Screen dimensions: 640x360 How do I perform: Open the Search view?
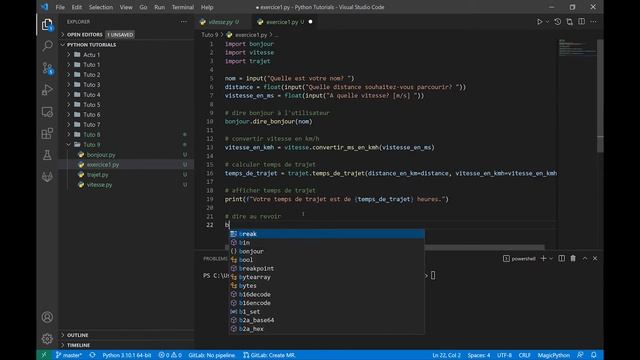tap(47, 46)
